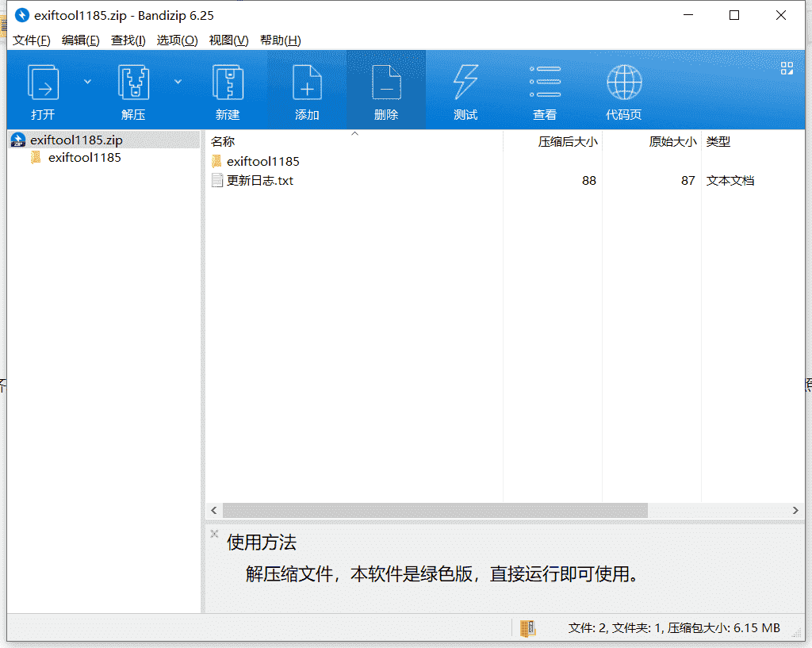Viewport: 812px width, 648px height.
Task: Click the 测试 (Test) lightning icon
Action: click(x=465, y=82)
